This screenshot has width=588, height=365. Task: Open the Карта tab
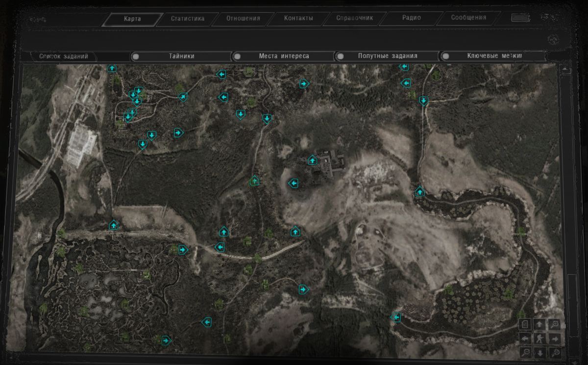point(132,19)
